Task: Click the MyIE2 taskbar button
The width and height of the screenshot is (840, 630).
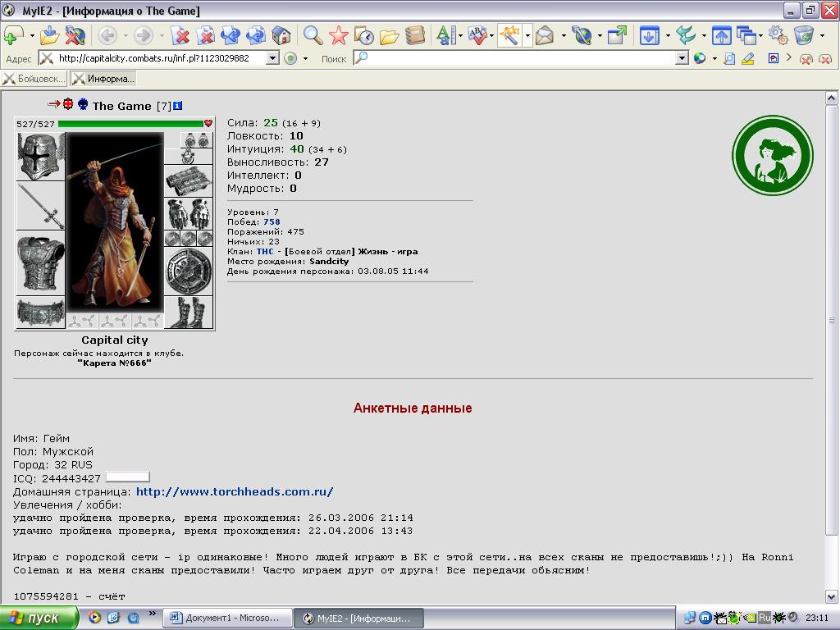Action: tap(359, 618)
